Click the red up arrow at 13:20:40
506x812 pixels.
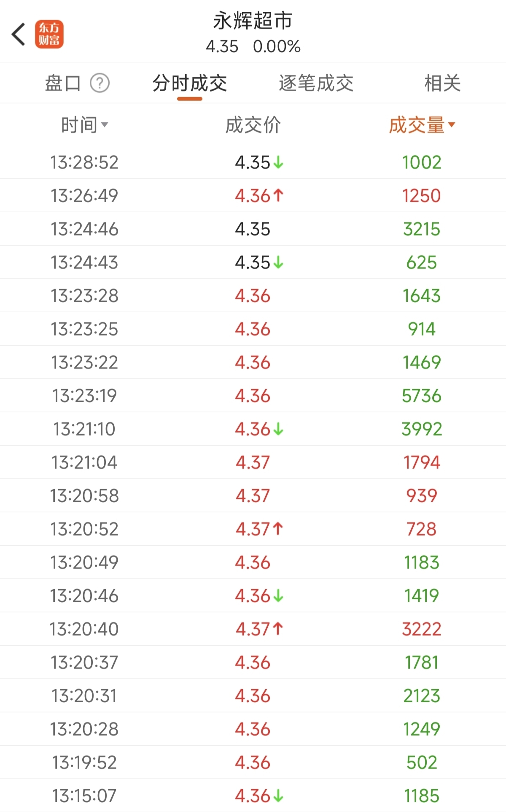pos(278,629)
